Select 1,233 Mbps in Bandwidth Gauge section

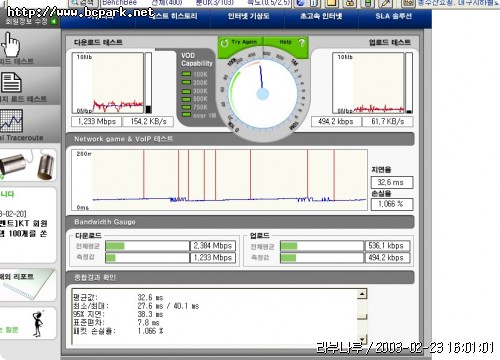pos(213,258)
